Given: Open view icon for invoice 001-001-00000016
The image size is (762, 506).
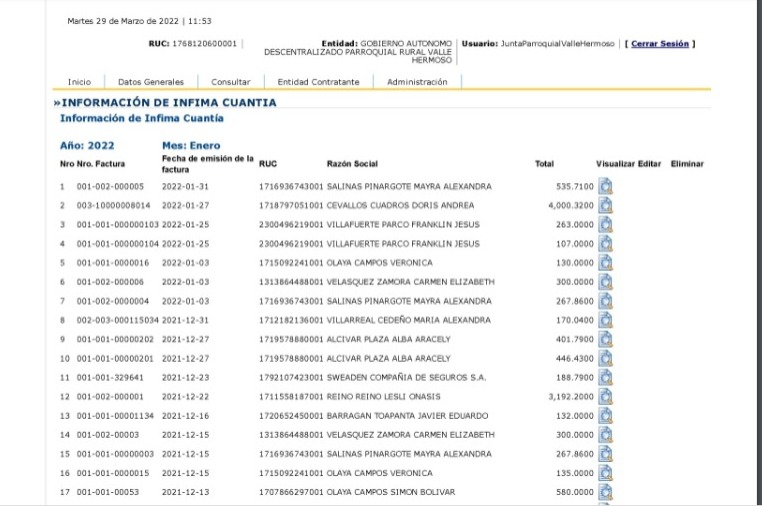Looking at the screenshot, I should 605,263.
